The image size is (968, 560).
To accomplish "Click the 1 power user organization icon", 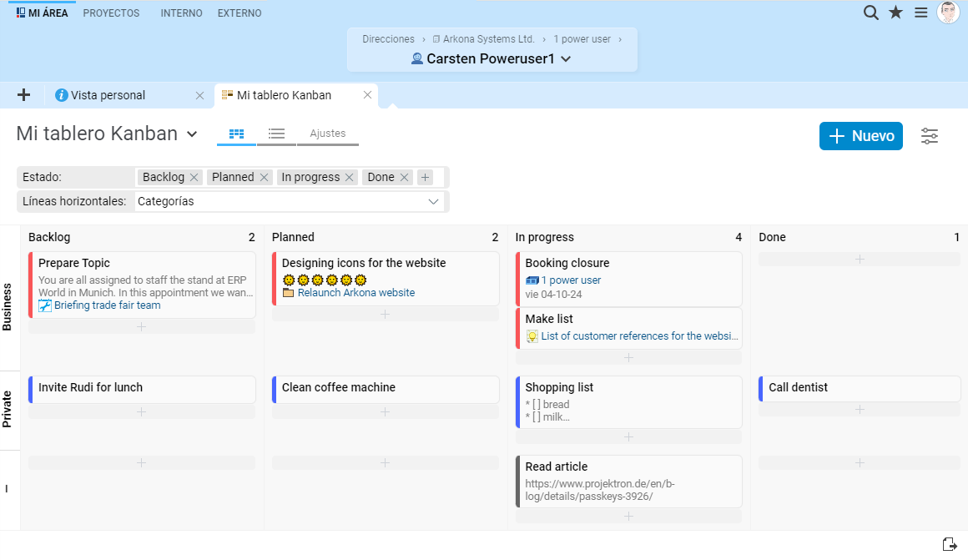I will pyautogui.click(x=532, y=280).
